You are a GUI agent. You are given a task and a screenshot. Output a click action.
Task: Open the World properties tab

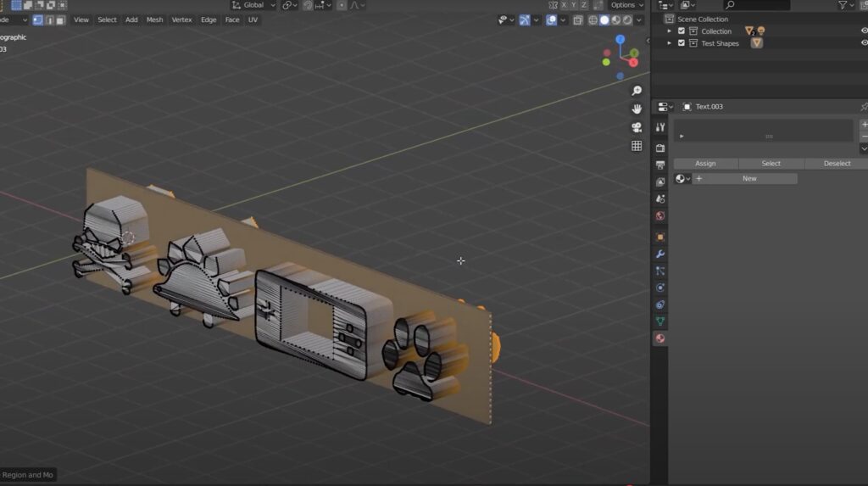pyautogui.click(x=659, y=215)
